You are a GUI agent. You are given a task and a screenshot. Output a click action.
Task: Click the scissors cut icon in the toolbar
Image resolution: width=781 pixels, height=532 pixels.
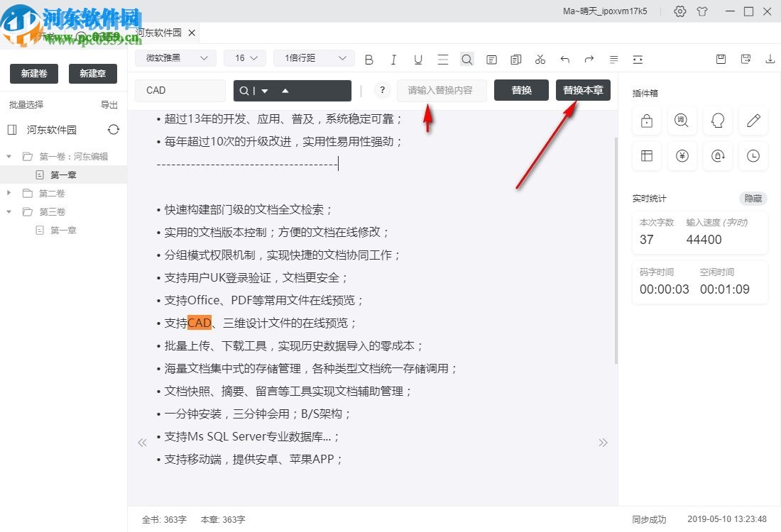[540, 59]
